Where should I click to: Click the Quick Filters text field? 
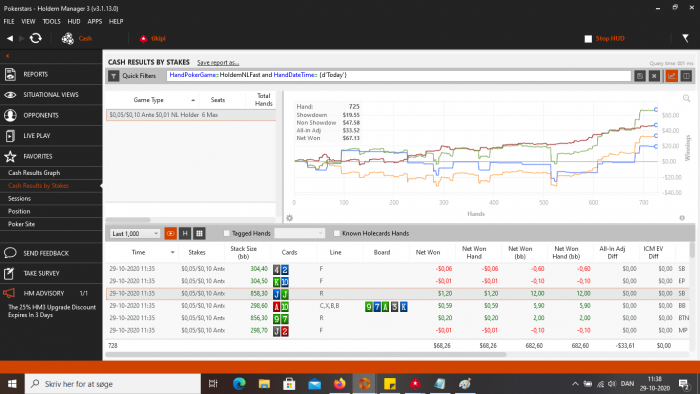coord(399,75)
